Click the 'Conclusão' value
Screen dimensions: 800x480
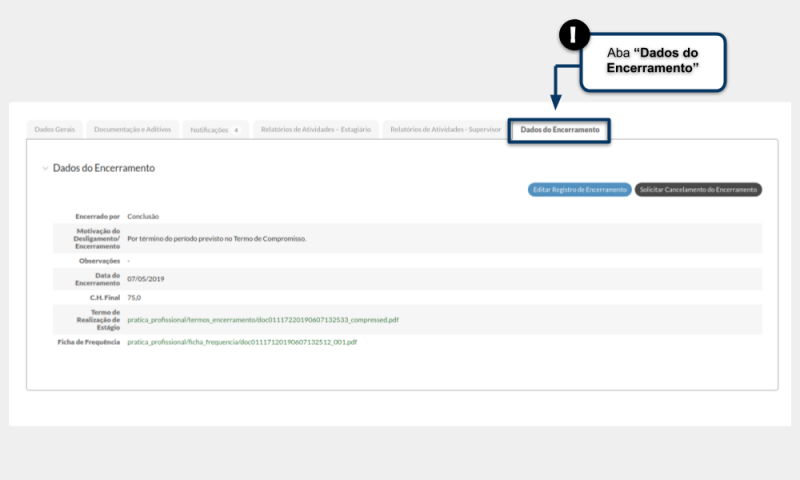[x=143, y=217]
